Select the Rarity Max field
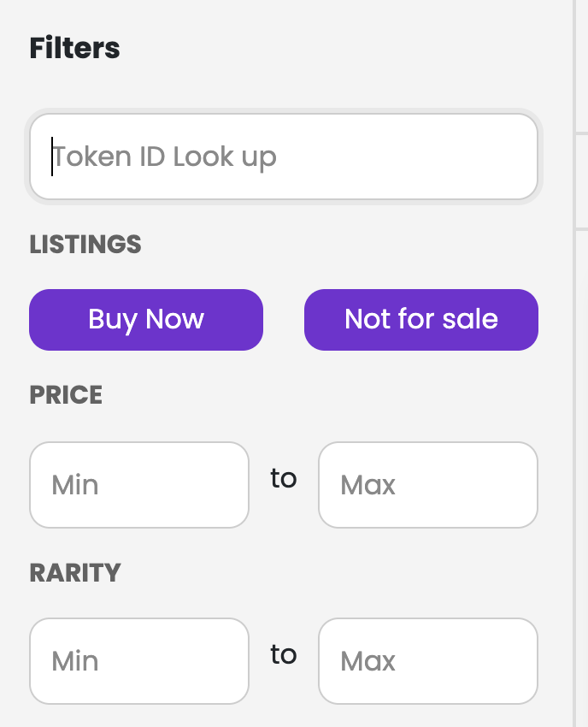This screenshot has width=588, height=727. tap(428, 661)
